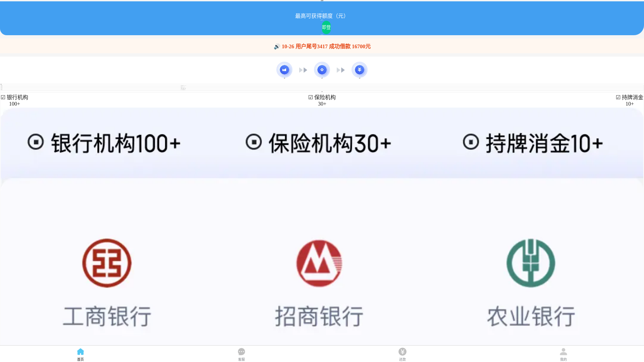Click the 农业银行 name text
Viewport: 644px width, 362px height.
click(531, 316)
